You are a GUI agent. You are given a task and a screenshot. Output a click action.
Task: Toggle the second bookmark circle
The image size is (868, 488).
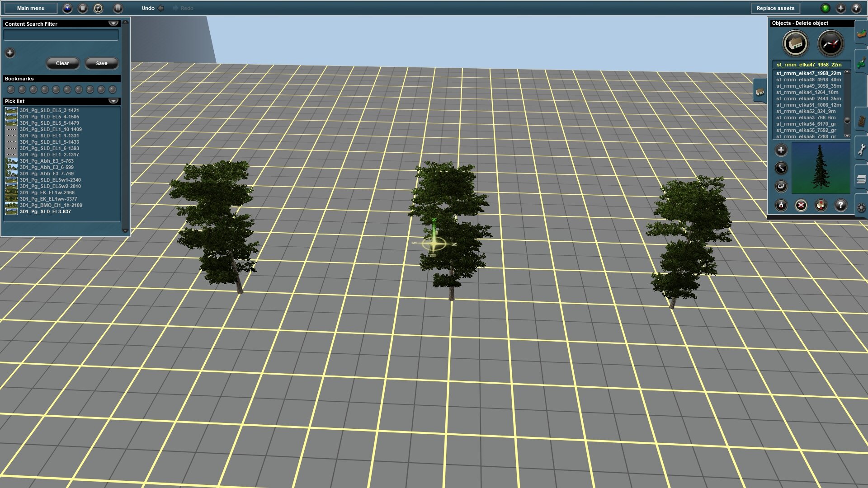[22, 89]
